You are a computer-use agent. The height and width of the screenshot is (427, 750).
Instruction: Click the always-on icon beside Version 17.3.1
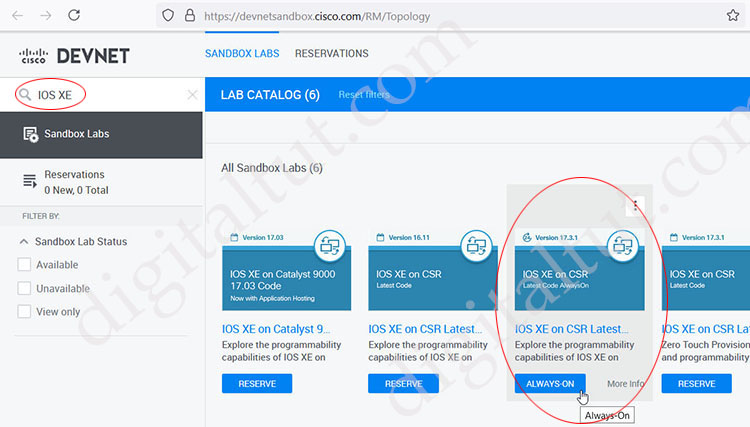tap(527, 237)
